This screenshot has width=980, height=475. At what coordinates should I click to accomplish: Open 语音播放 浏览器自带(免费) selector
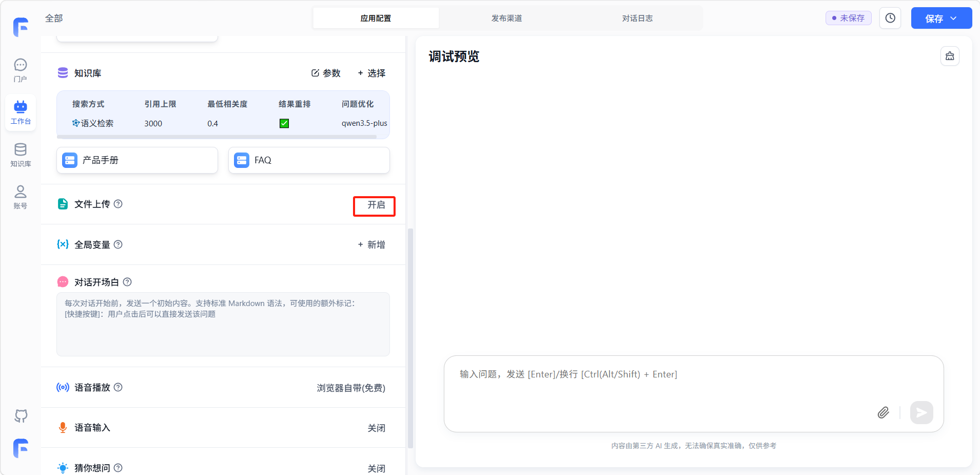tap(351, 388)
